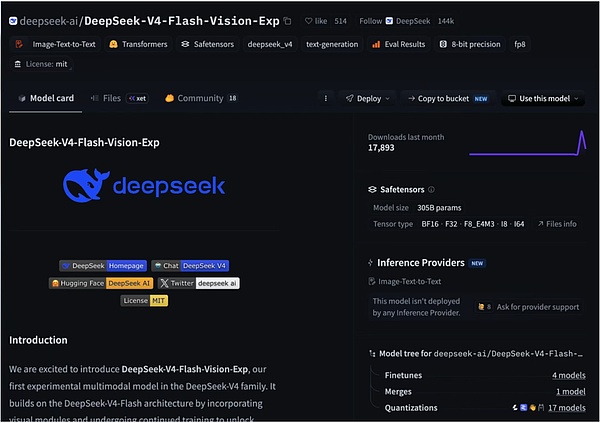Click the BF16 tensor type text
Image resolution: width=600 pixels, height=423 pixels.
(430, 224)
